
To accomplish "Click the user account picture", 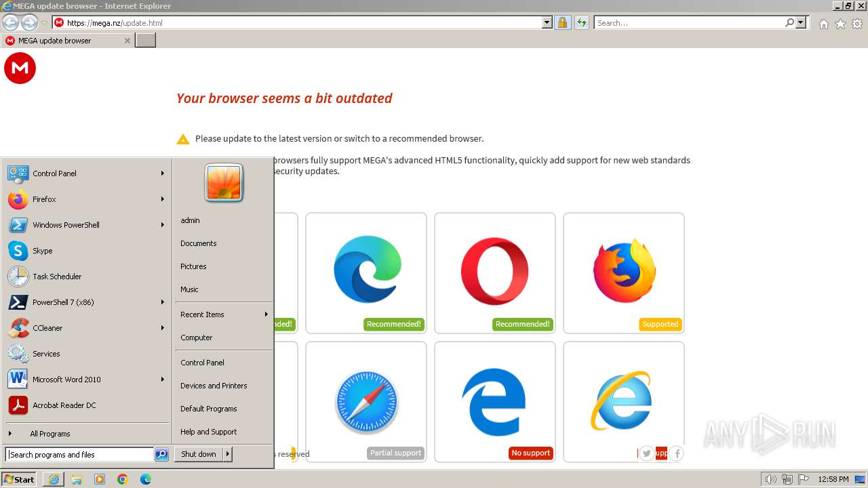I will tap(224, 183).
